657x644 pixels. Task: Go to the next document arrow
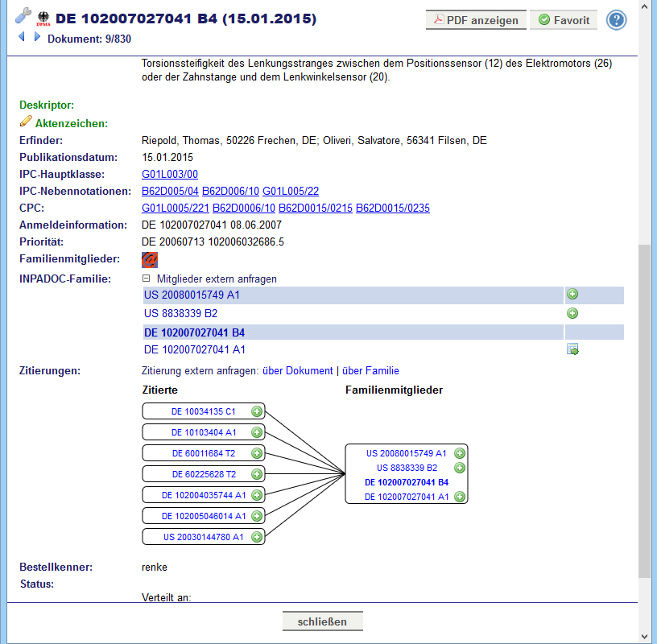click(37, 37)
